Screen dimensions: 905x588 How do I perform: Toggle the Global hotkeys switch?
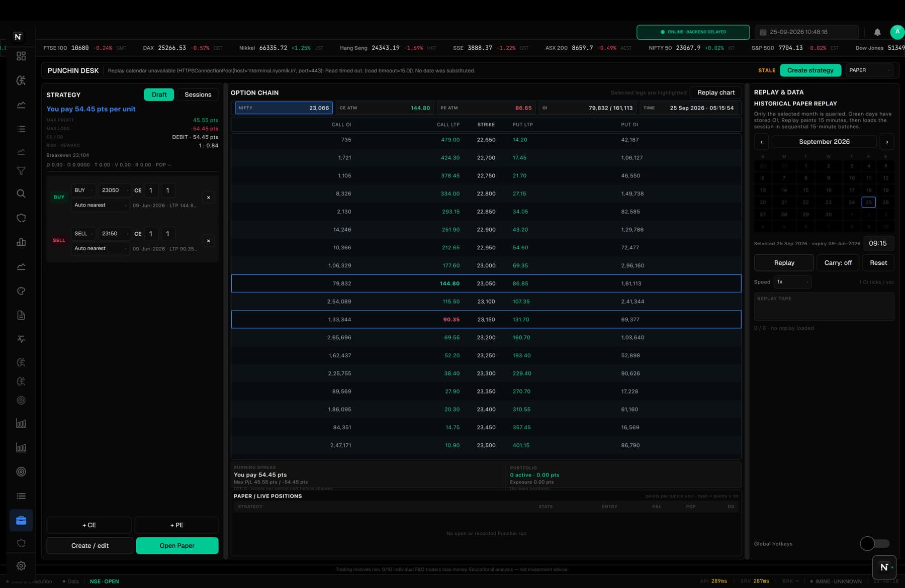coord(875,543)
